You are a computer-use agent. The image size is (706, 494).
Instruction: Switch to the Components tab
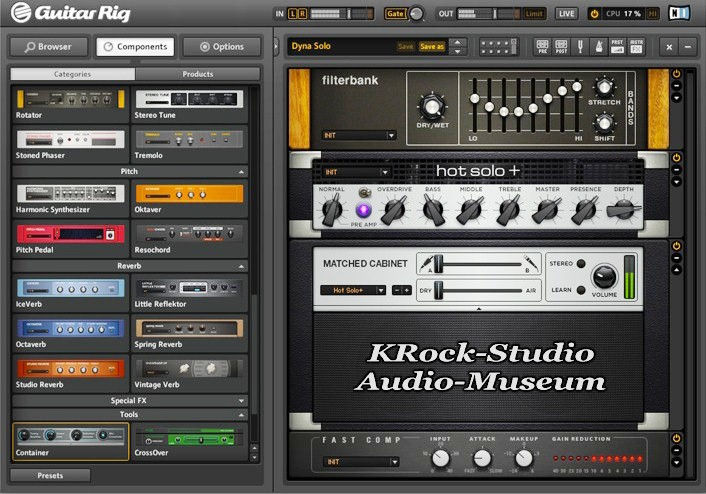[135, 46]
